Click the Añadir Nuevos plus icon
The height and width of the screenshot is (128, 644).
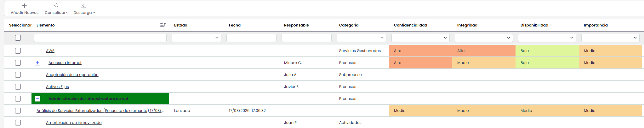25,6
